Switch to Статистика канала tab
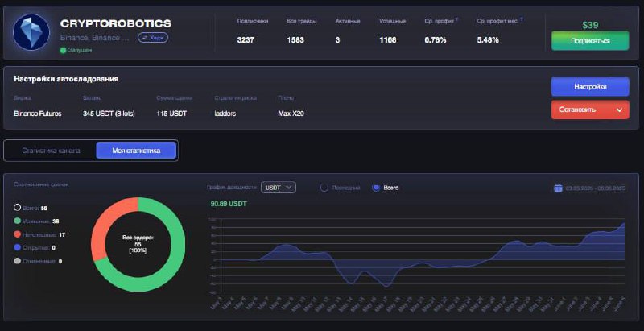The width and height of the screenshot is (644, 331). coord(51,151)
